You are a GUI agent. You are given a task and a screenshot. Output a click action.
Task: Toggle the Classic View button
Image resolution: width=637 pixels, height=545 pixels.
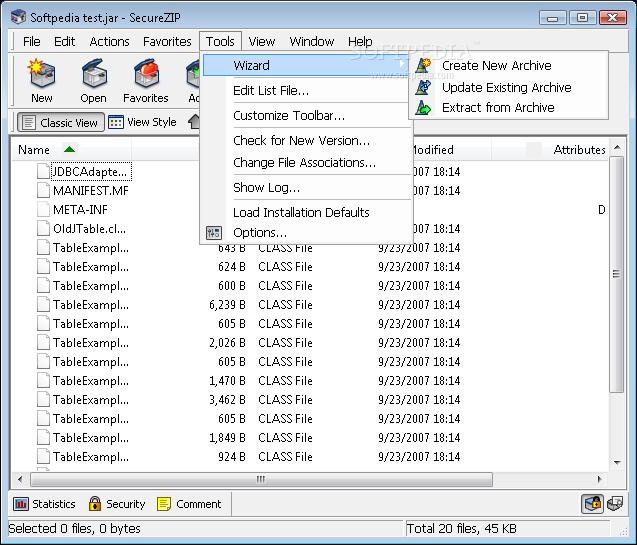61,122
